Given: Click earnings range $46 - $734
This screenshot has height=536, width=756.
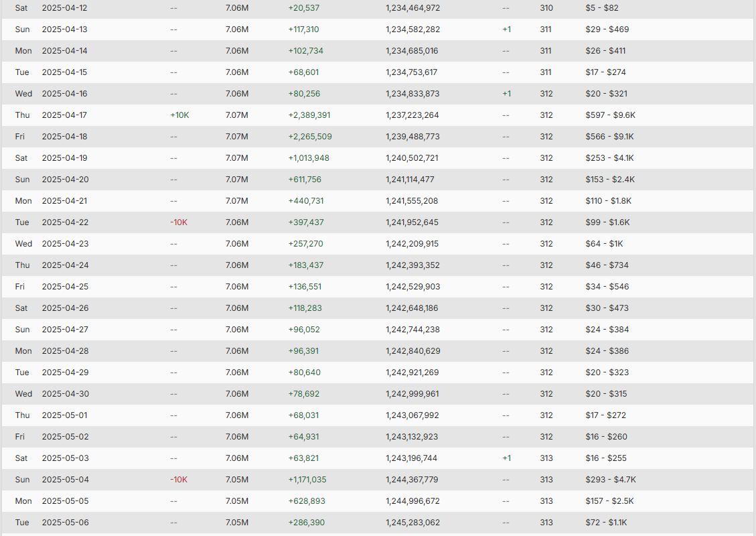Looking at the screenshot, I should [607, 265].
